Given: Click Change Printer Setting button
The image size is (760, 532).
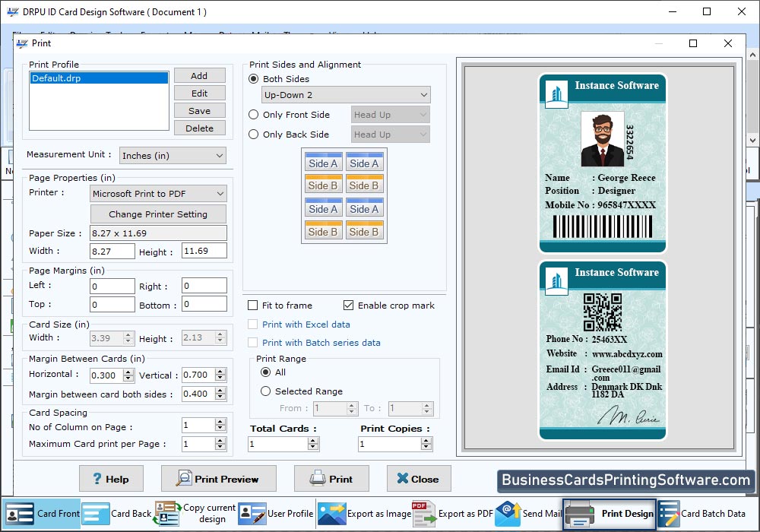Looking at the screenshot, I should [x=158, y=214].
